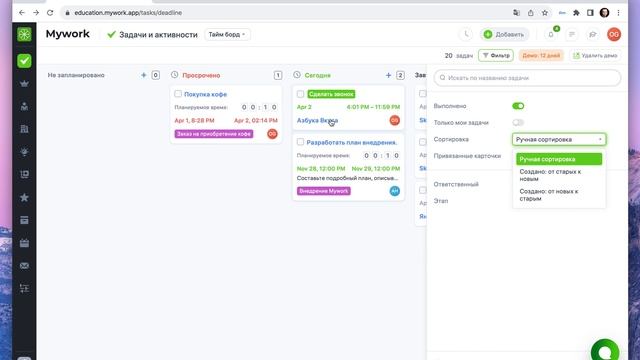This screenshot has width=640, height=360.
Task: Click the Сделать звонок green tag
Action: pyautogui.click(x=331, y=94)
